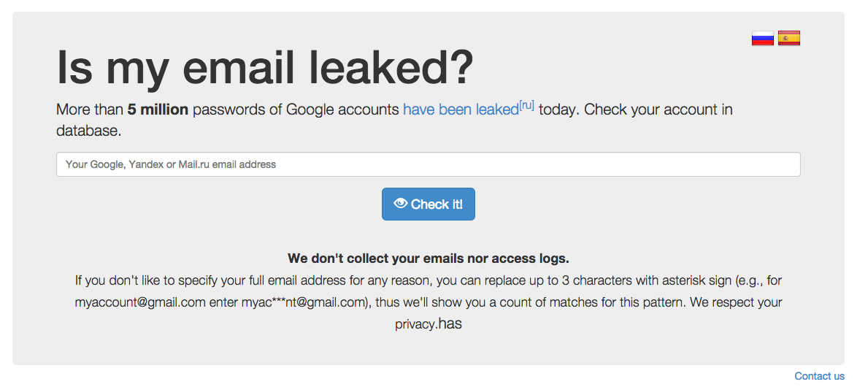Click the word "database." under the heading
The height and width of the screenshot is (387, 868).
click(x=88, y=131)
